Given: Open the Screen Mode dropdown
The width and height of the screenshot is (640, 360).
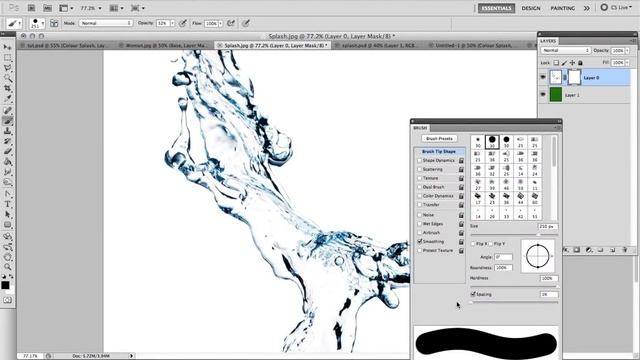Looking at the screenshot, I should tap(138, 8).
